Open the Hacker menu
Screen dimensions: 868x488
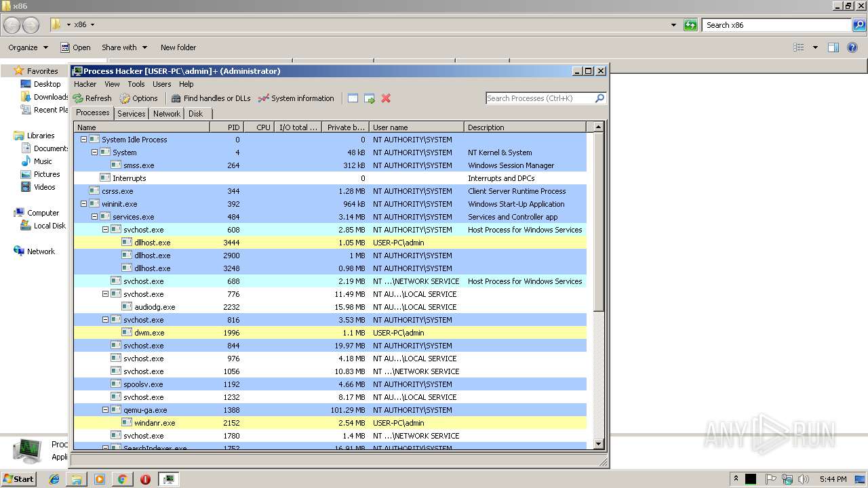85,84
